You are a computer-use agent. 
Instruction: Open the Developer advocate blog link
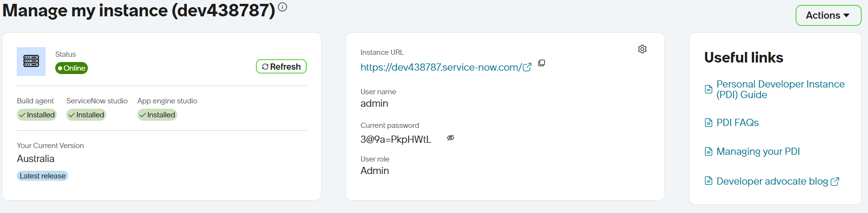point(777,181)
